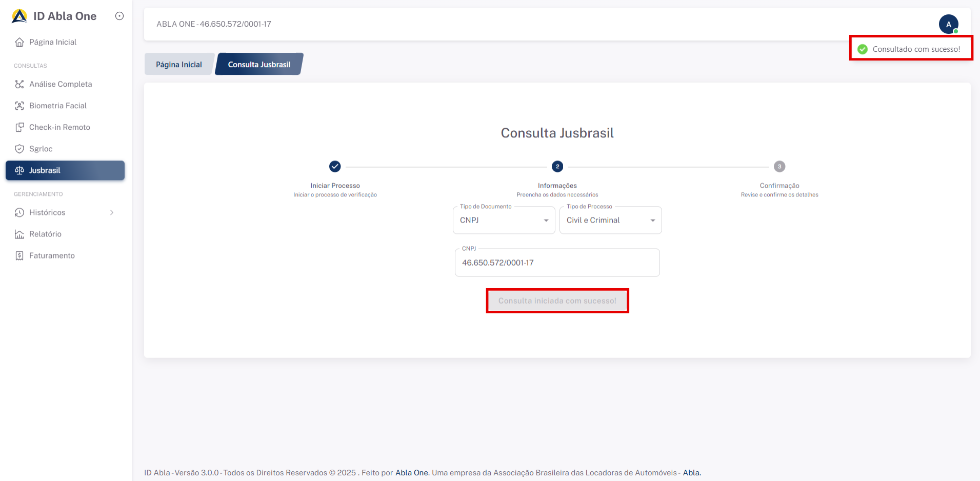
Task: Select the Consulta Jusbrasil tab
Action: 259,65
